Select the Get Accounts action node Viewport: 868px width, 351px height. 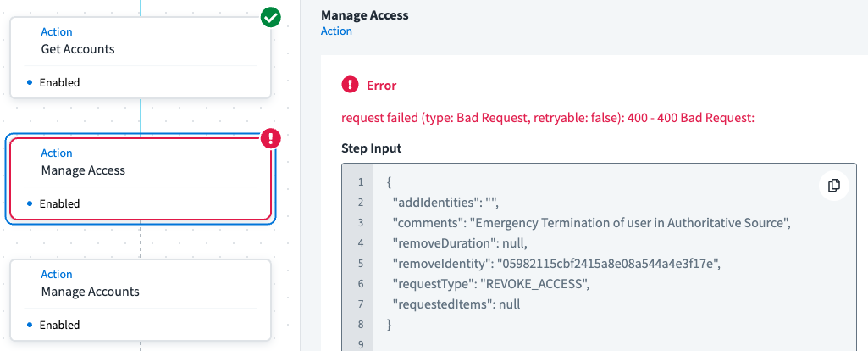pos(141,58)
